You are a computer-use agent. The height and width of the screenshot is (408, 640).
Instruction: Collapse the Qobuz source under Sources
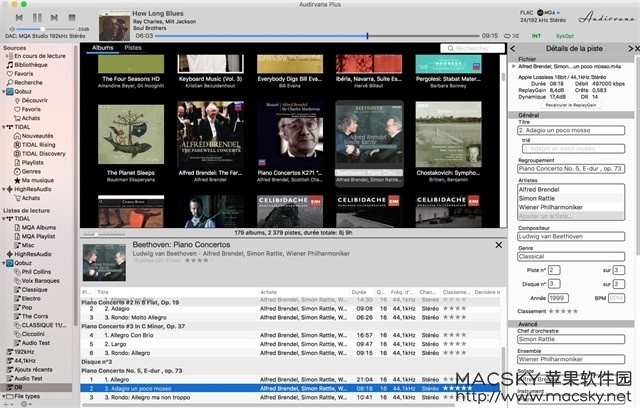click(4, 91)
